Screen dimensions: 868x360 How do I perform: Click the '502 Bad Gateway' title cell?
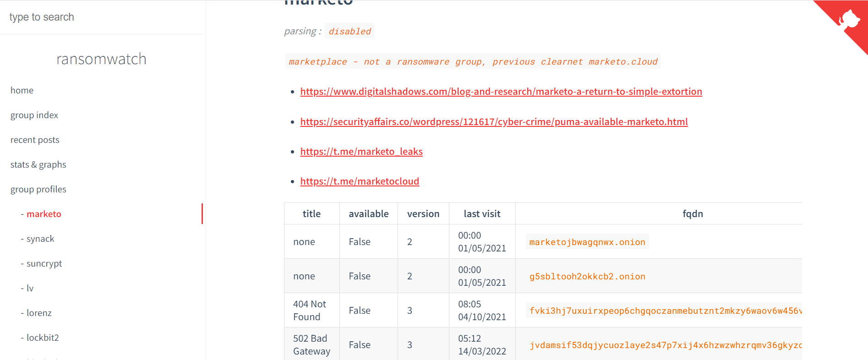(311, 345)
